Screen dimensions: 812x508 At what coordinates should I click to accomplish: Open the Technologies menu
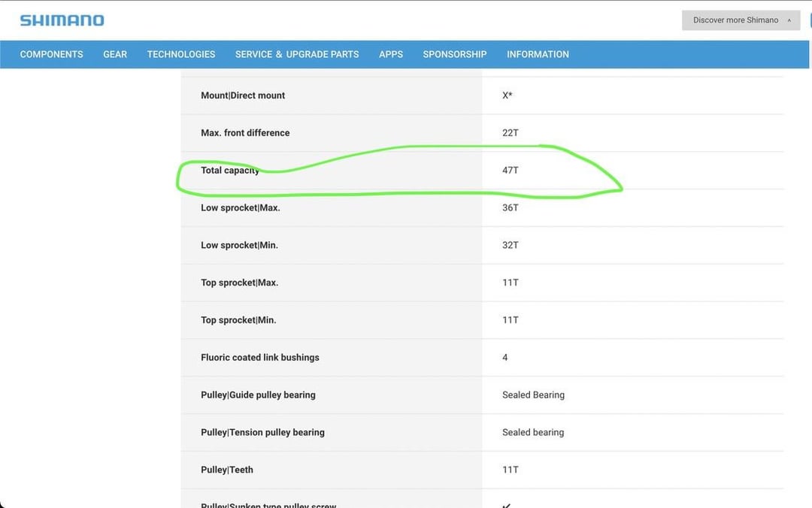click(180, 54)
